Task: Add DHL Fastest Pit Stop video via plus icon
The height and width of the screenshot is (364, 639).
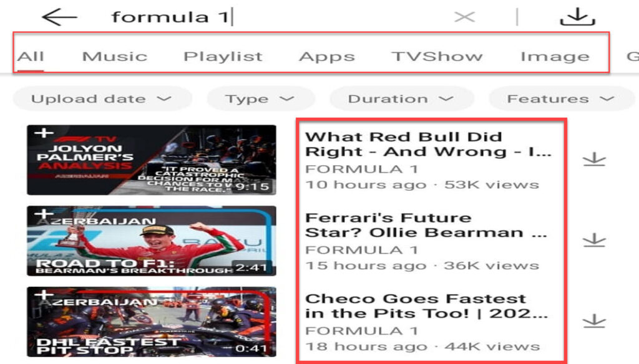Action: pos(44,294)
